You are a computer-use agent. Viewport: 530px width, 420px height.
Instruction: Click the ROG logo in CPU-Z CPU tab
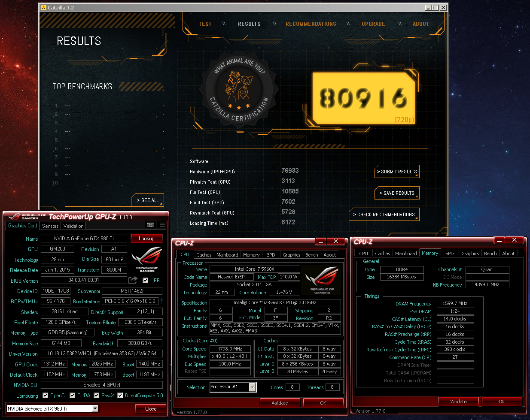(322, 280)
